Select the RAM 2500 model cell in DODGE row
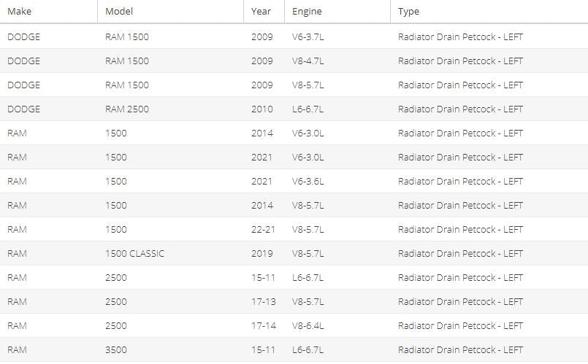 point(127,109)
